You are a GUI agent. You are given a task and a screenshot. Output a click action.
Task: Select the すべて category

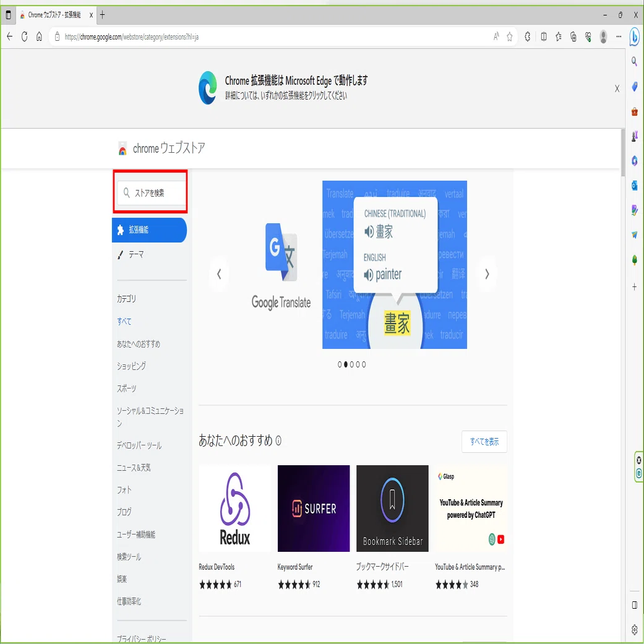(x=124, y=321)
